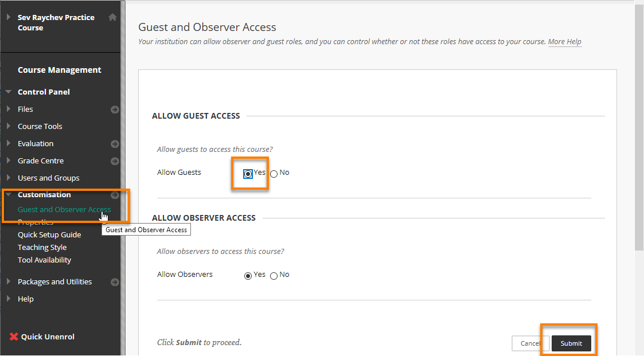Click the arrow icon next to Packages and Utilities
Viewport: 644px width, 356px height.
(115, 282)
